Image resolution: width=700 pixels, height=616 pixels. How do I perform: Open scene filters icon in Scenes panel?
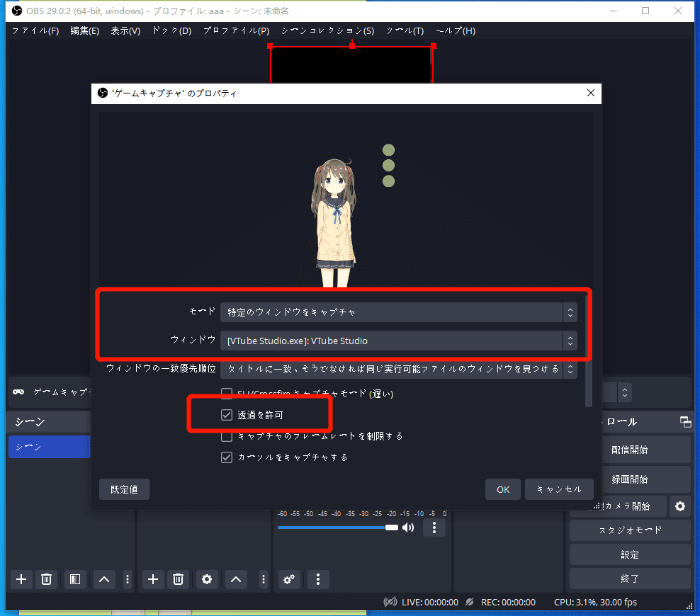coord(75,579)
